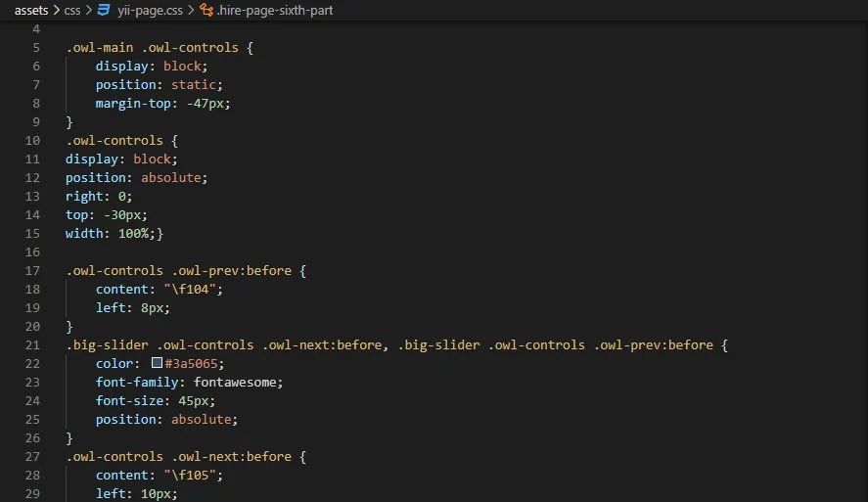Expand breadcrumb chevron after assets
The height and width of the screenshot is (502, 868).
coord(56,10)
